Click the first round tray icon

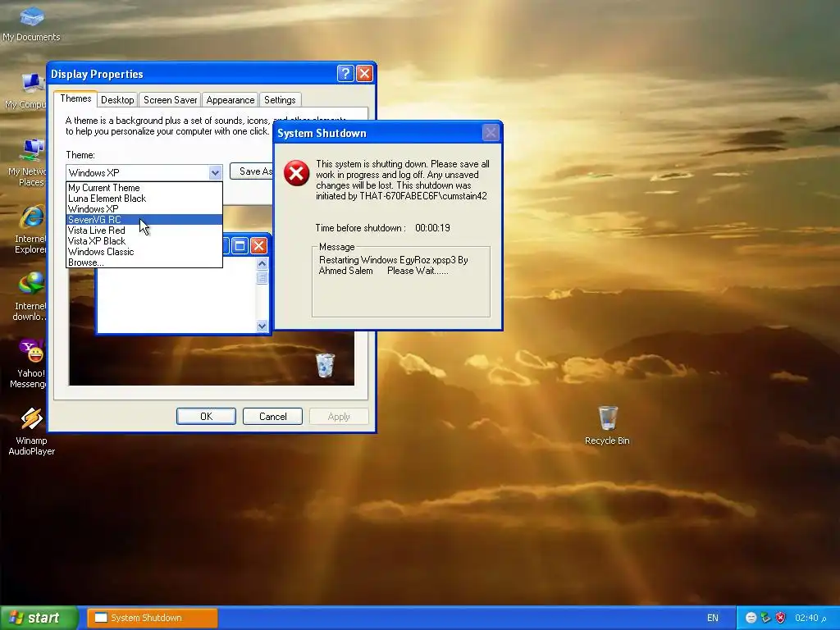point(751,618)
